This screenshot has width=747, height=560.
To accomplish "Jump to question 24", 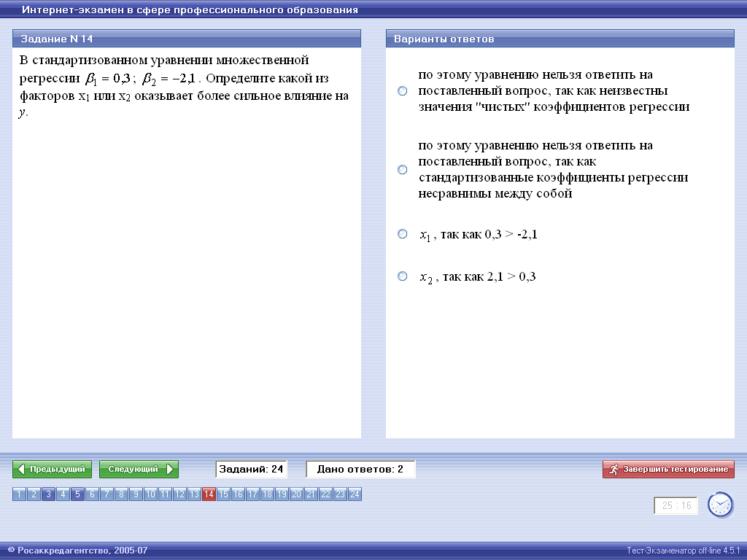I will [355, 494].
